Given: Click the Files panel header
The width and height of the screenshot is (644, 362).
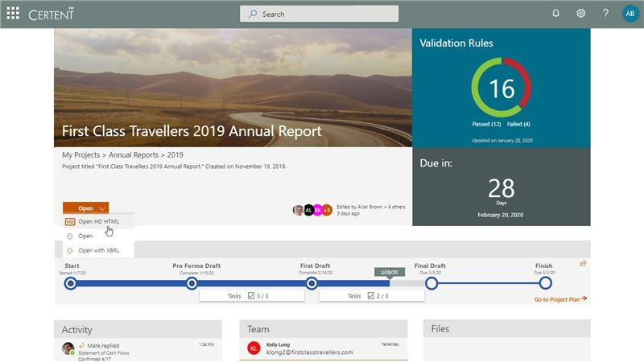Looking at the screenshot, I should click(x=507, y=329).
